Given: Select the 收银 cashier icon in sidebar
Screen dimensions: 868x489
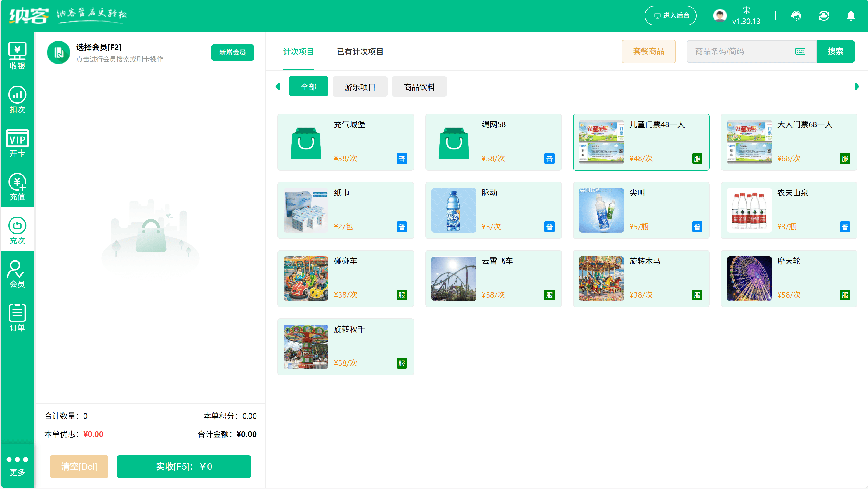Looking at the screenshot, I should coord(17,56).
